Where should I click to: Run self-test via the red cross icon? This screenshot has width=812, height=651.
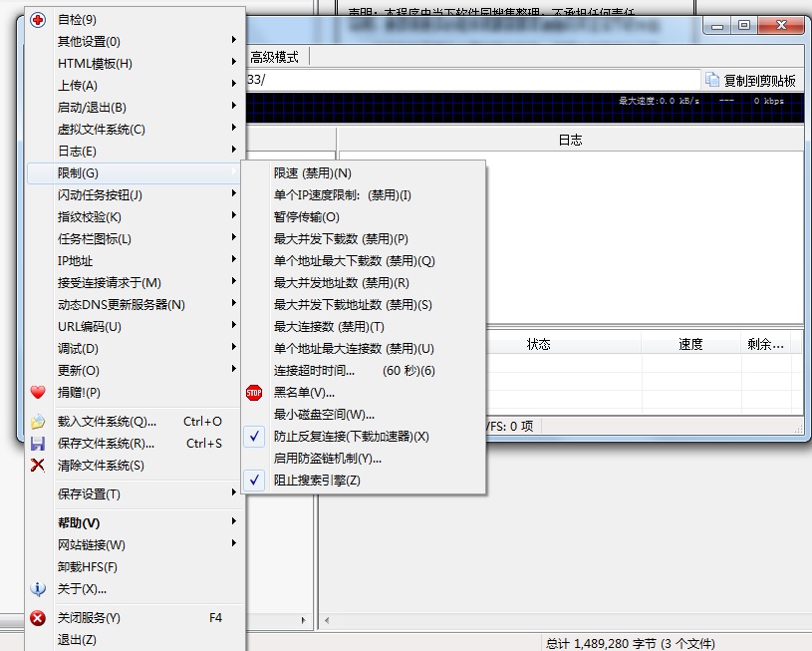(36, 18)
